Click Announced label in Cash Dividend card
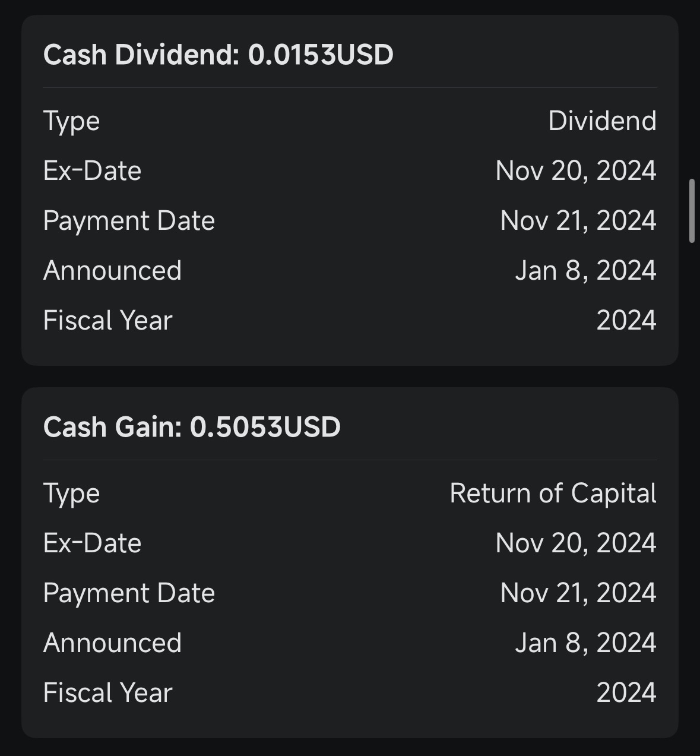 (112, 271)
